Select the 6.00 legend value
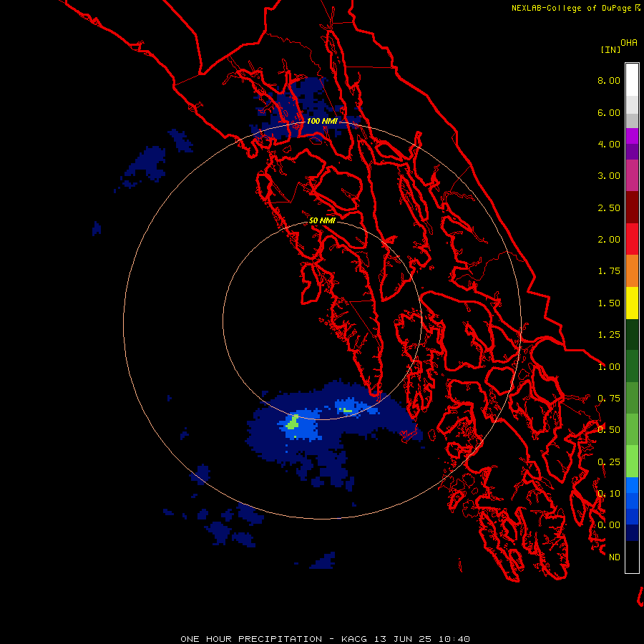 (609, 112)
